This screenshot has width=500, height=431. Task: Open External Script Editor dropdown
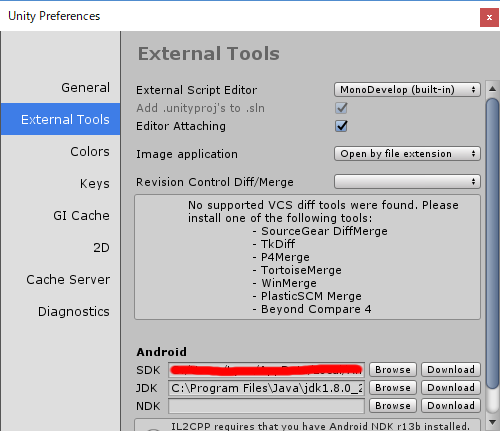tap(407, 90)
